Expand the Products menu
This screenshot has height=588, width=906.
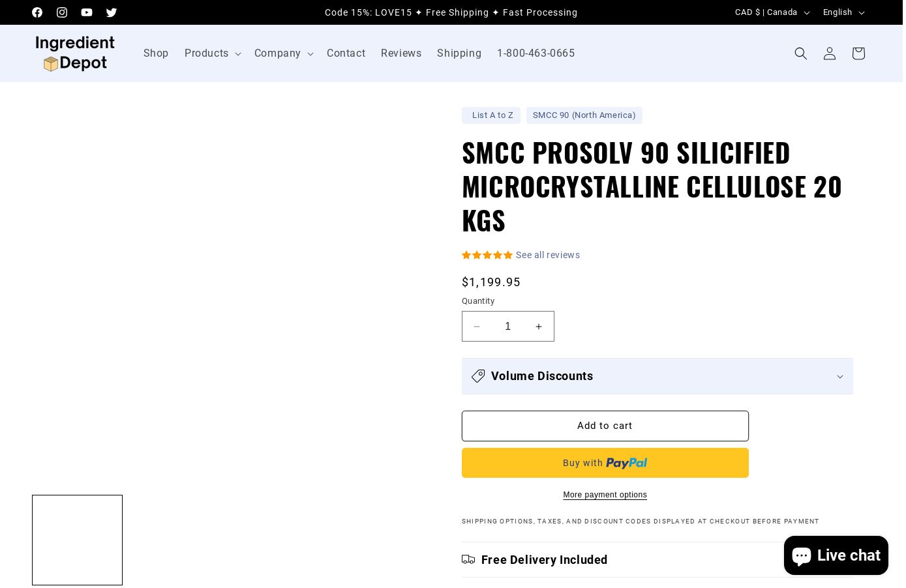click(213, 53)
